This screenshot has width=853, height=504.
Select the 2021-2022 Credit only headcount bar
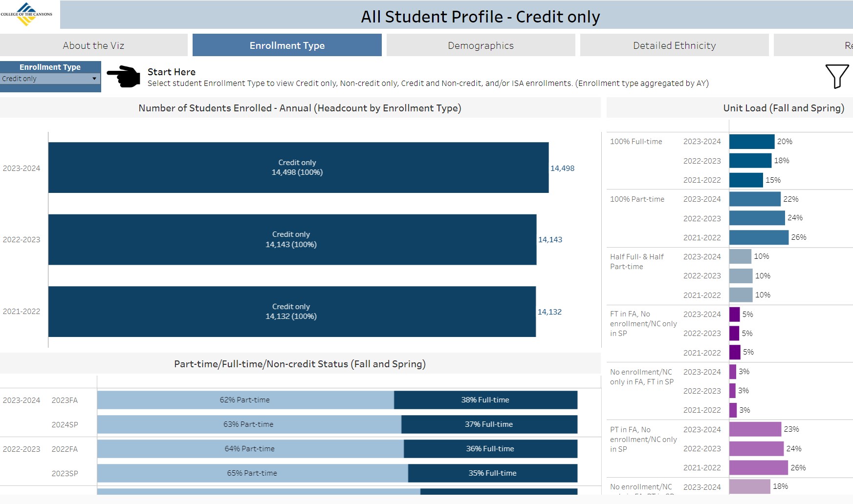tap(292, 312)
